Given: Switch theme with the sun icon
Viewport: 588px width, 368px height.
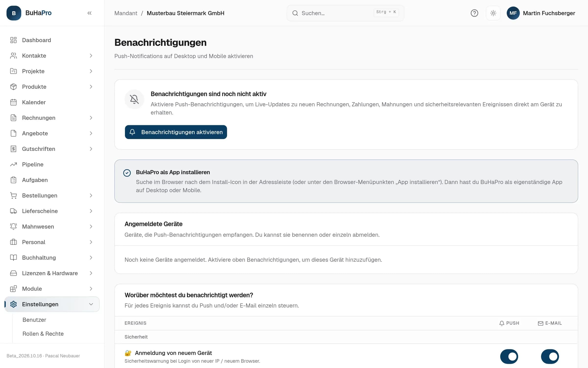Looking at the screenshot, I should click(493, 13).
